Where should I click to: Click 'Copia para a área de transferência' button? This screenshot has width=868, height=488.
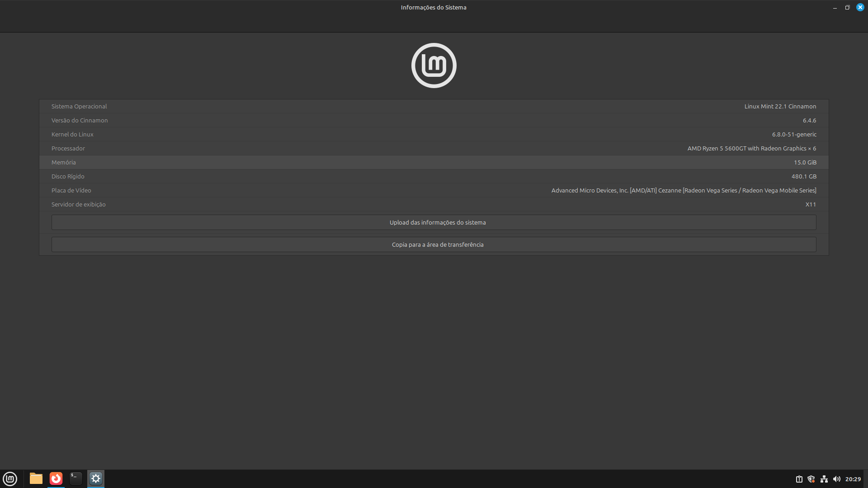pos(434,244)
